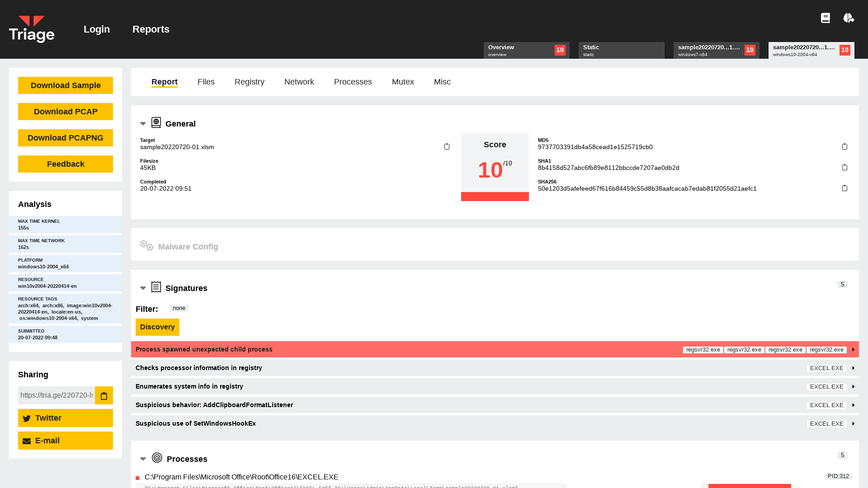Screen dimensions: 868x488
Task: Click the brain-share icon in the header
Action: [x=849, y=18]
